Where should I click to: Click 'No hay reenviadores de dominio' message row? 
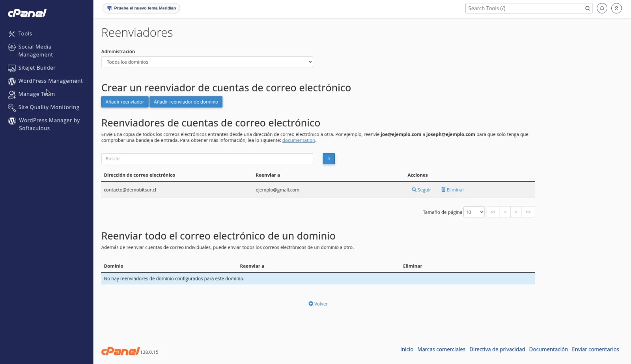[x=318, y=279]
